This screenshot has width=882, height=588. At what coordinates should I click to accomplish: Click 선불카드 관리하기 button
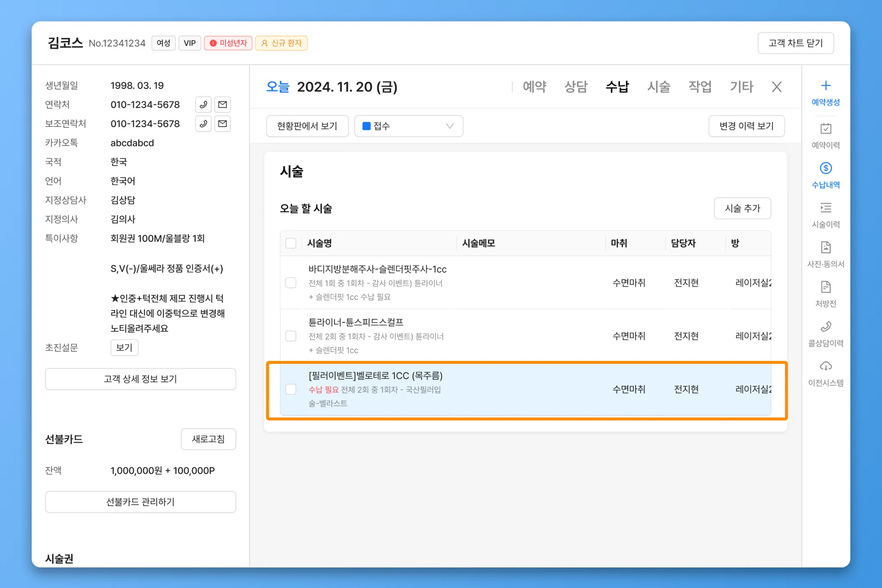tap(140, 502)
